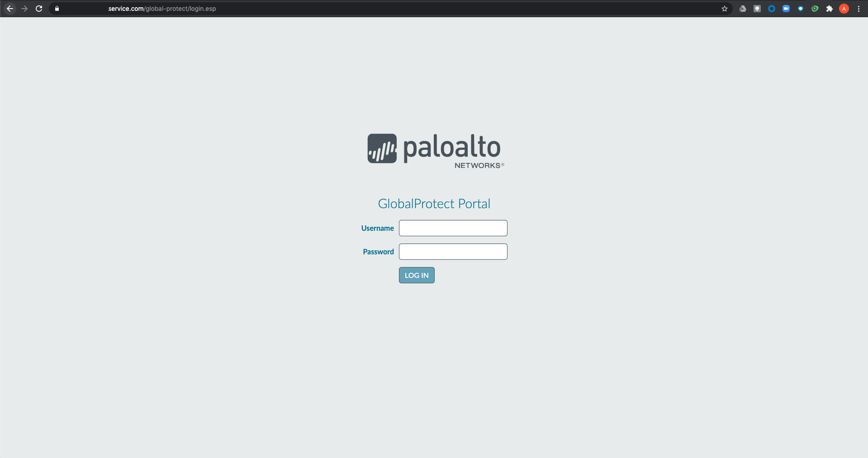Image resolution: width=868 pixels, height=458 pixels.
Task: Click the browser forward arrow
Action: click(x=24, y=9)
